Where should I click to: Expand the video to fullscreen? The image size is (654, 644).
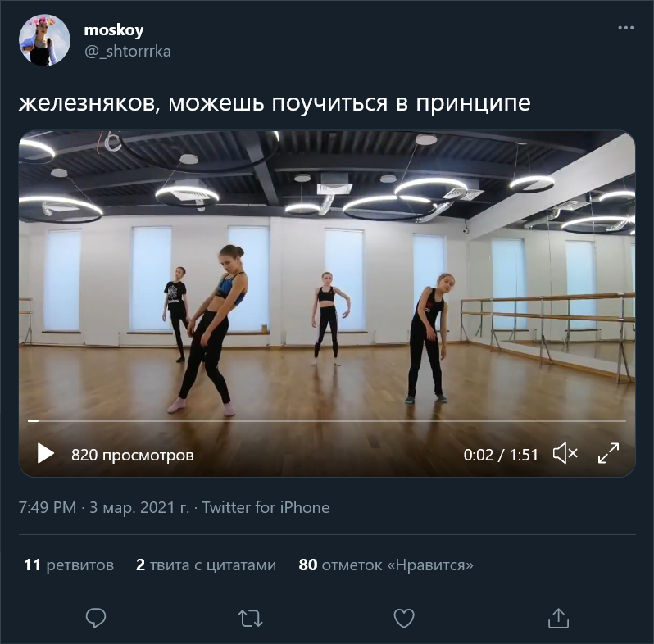point(609,453)
